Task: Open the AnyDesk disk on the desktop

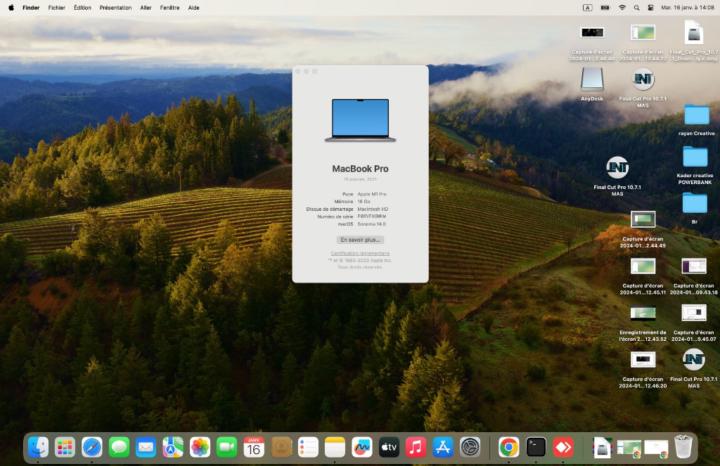Action: (x=592, y=79)
